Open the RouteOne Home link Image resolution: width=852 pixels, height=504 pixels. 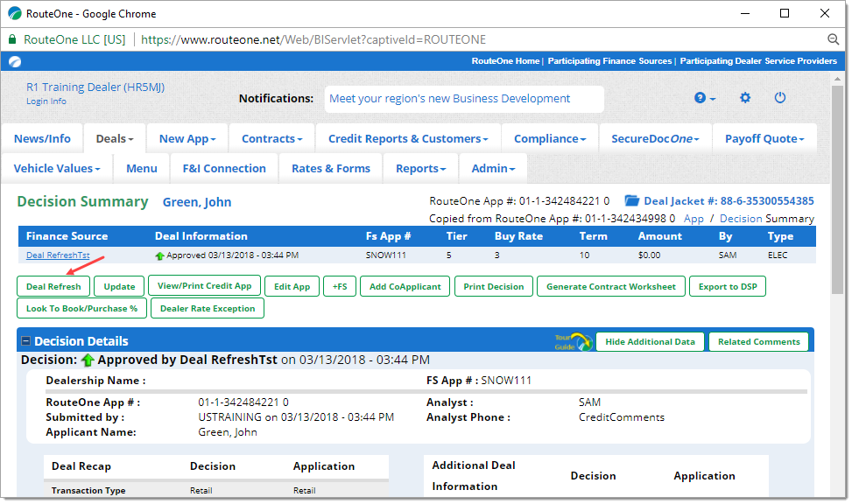505,61
